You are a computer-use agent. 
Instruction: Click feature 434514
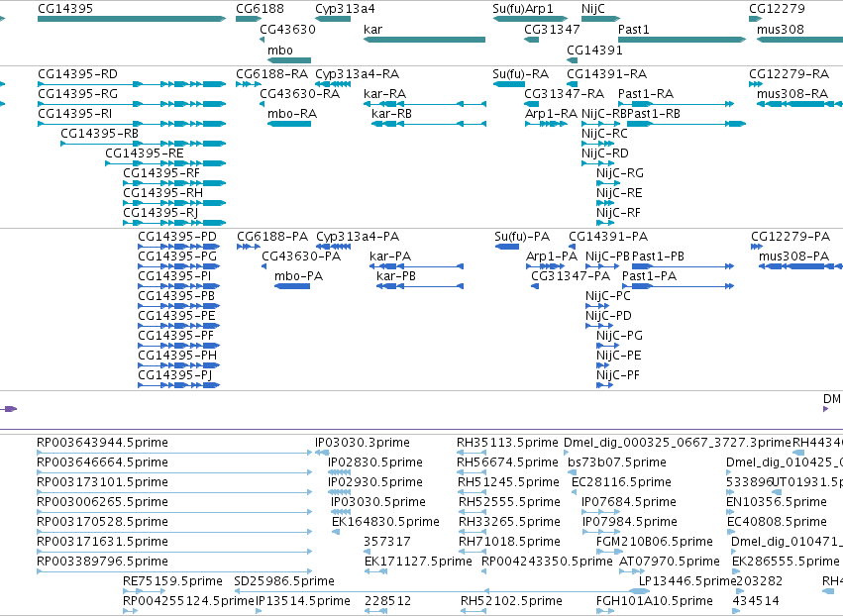756,601
